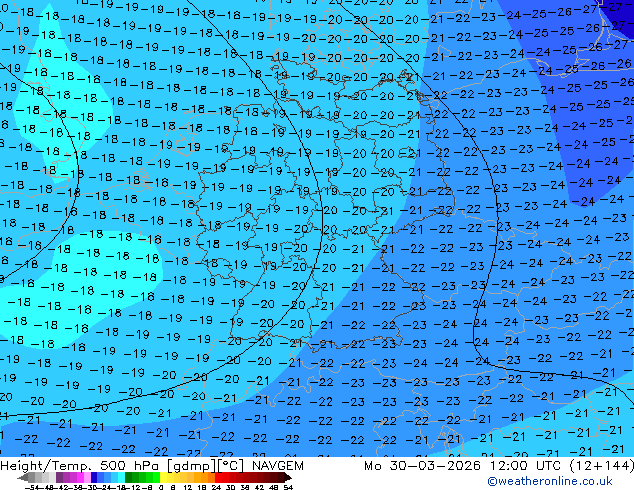Click the '0' label under the scale
Image resolution: width=634 pixels, height=490 pixels.
tap(161, 488)
